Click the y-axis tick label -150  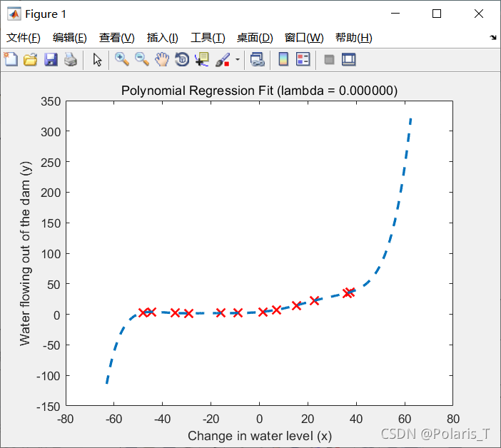pyautogui.click(x=48, y=407)
